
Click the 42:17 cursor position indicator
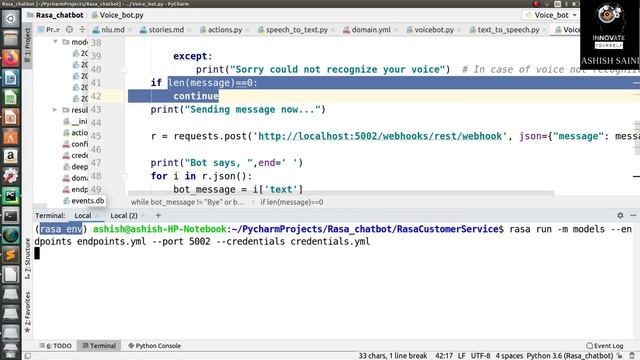point(444,356)
